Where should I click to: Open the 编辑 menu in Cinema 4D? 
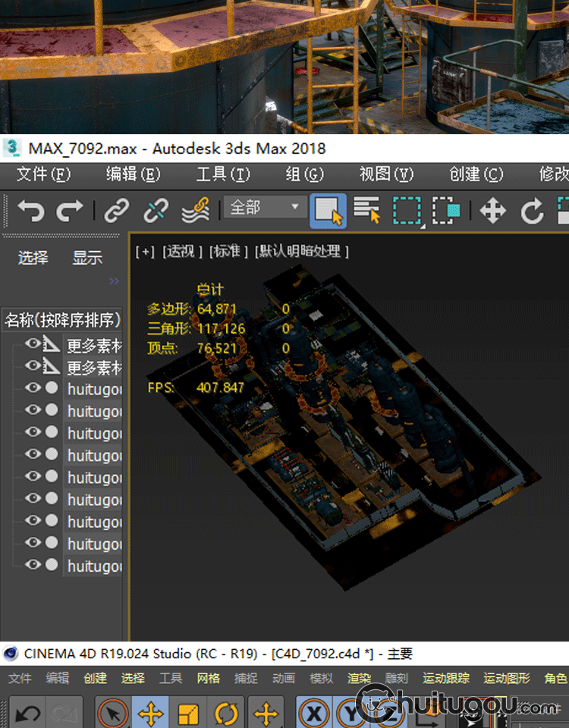(x=58, y=678)
